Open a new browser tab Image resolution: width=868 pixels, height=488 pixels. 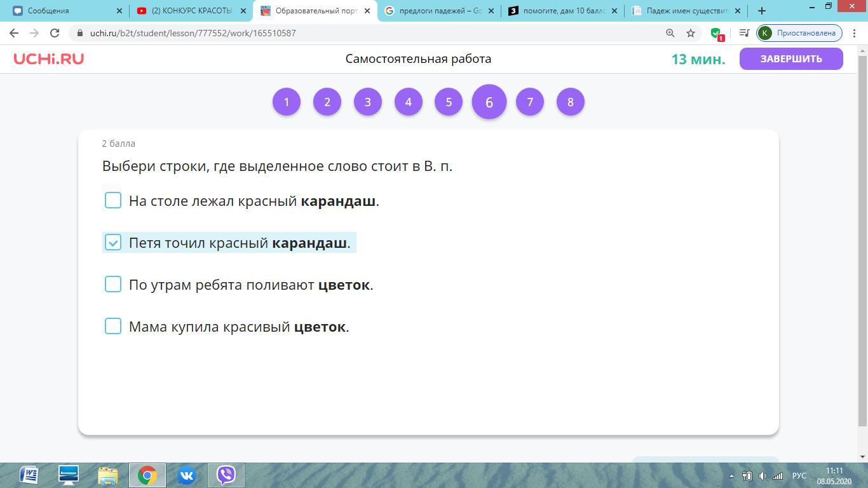[762, 11]
